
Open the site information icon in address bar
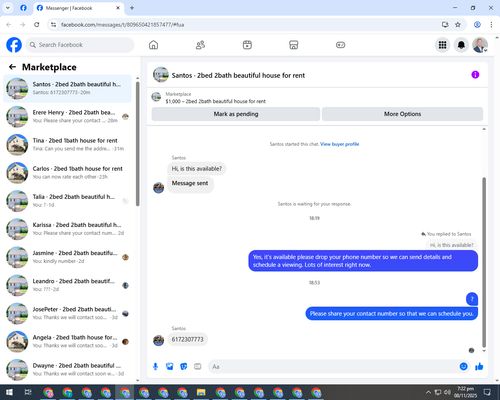coord(53,25)
